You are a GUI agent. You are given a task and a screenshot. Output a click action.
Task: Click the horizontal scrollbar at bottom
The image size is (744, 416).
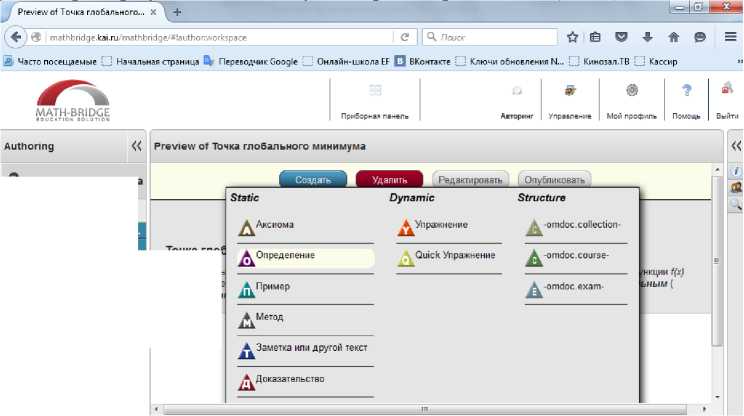[x=425, y=409]
